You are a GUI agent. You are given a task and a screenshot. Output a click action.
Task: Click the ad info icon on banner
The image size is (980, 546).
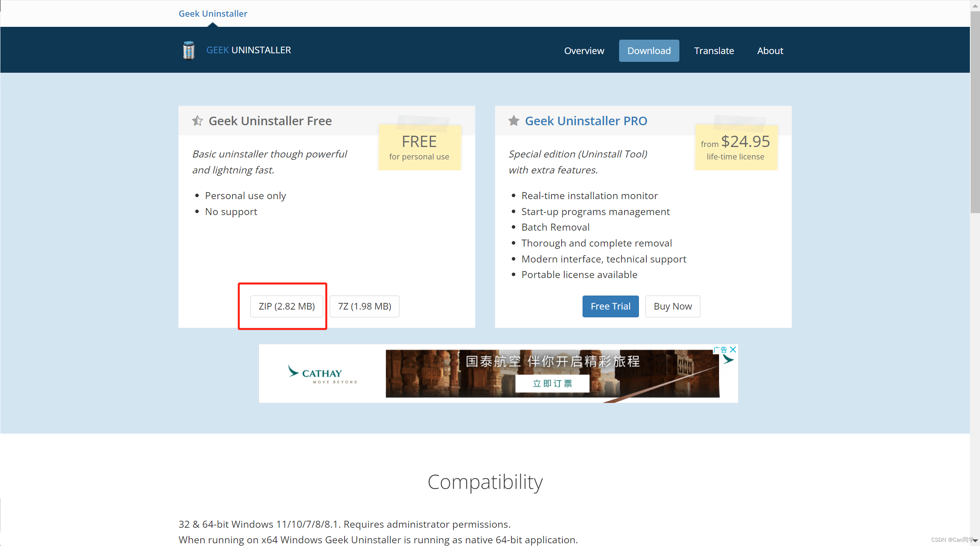(720, 350)
